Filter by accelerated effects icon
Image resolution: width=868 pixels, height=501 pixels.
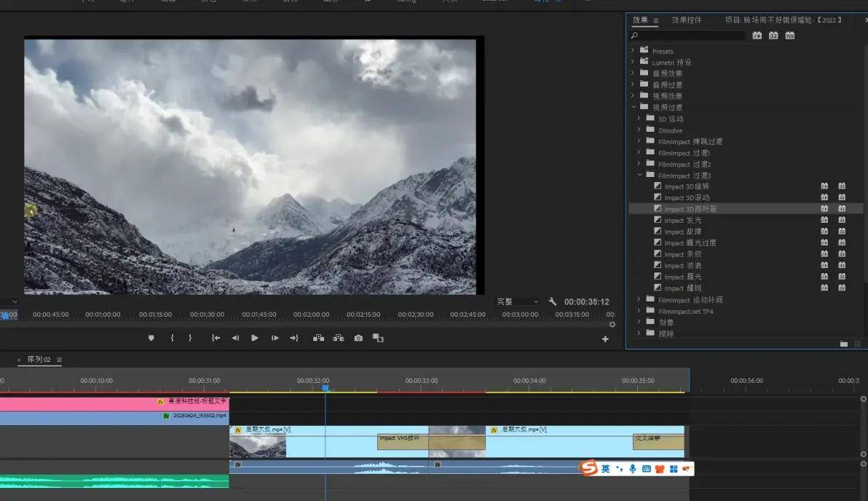757,36
